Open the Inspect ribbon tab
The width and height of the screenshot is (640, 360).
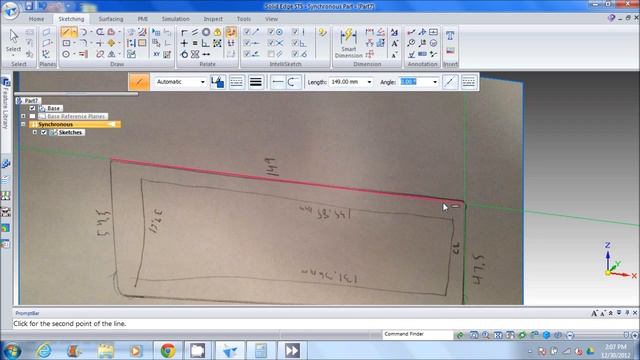(x=213, y=19)
